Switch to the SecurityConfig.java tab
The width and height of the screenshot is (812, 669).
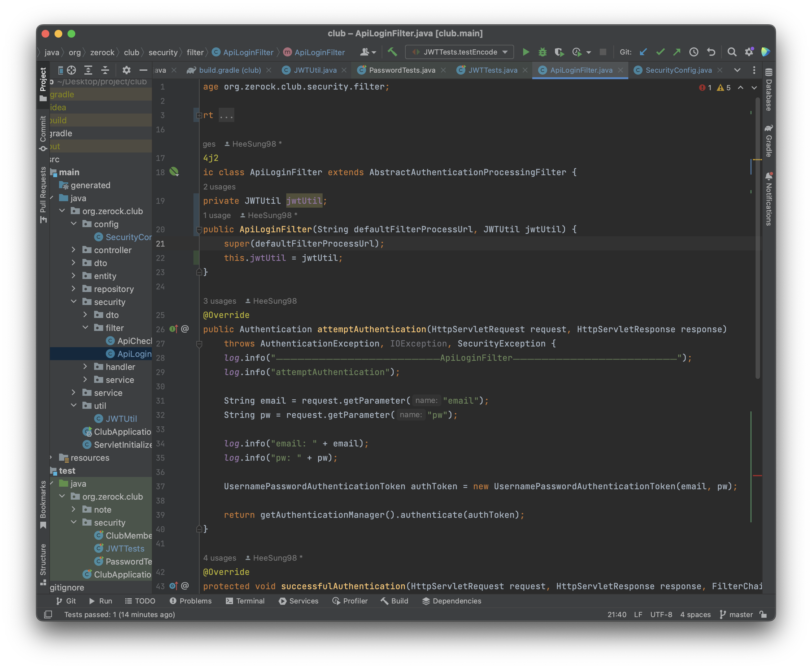tap(678, 70)
